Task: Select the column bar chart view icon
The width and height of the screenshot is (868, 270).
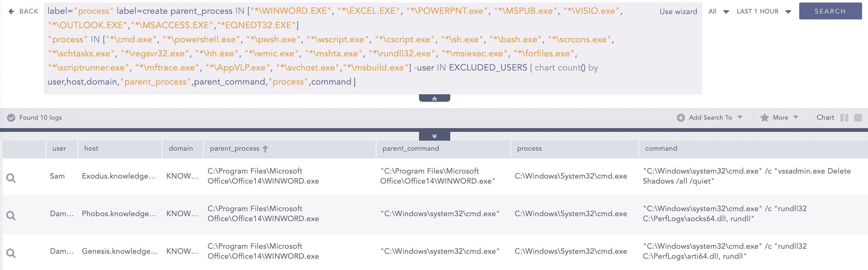Action: [844, 117]
